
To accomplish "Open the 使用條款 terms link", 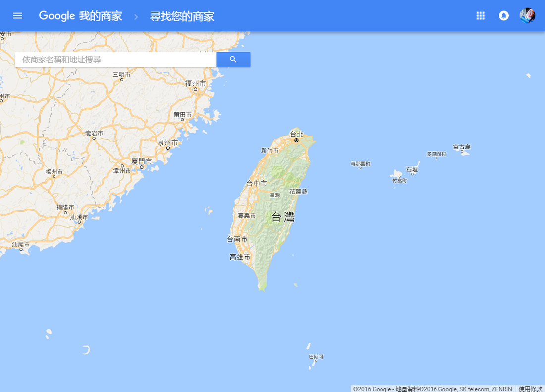I will [530, 389].
